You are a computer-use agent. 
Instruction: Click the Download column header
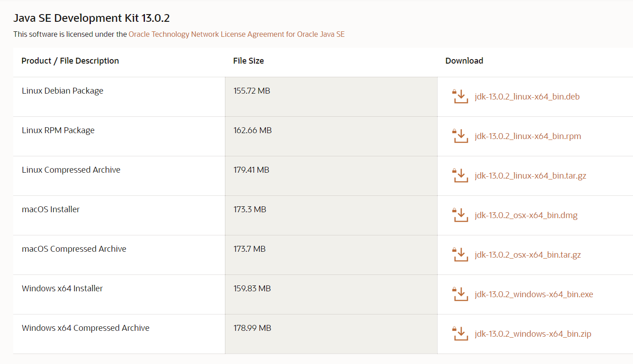[464, 61]
